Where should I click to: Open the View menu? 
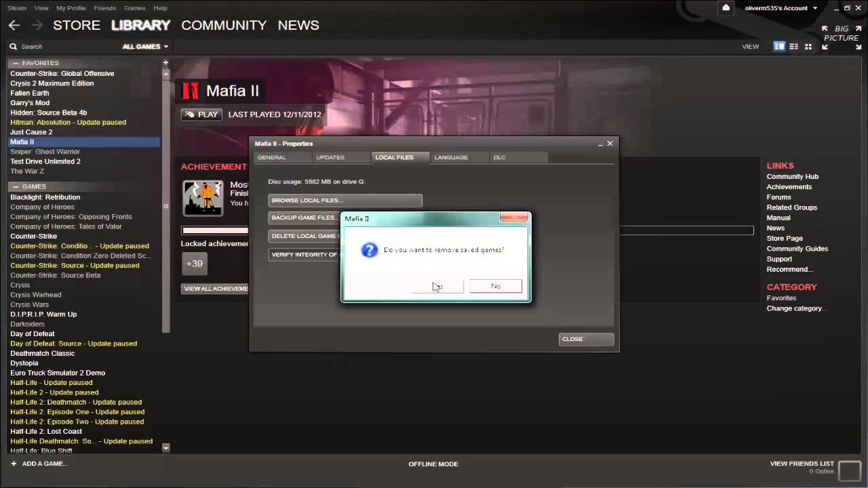tap(41, 8)
